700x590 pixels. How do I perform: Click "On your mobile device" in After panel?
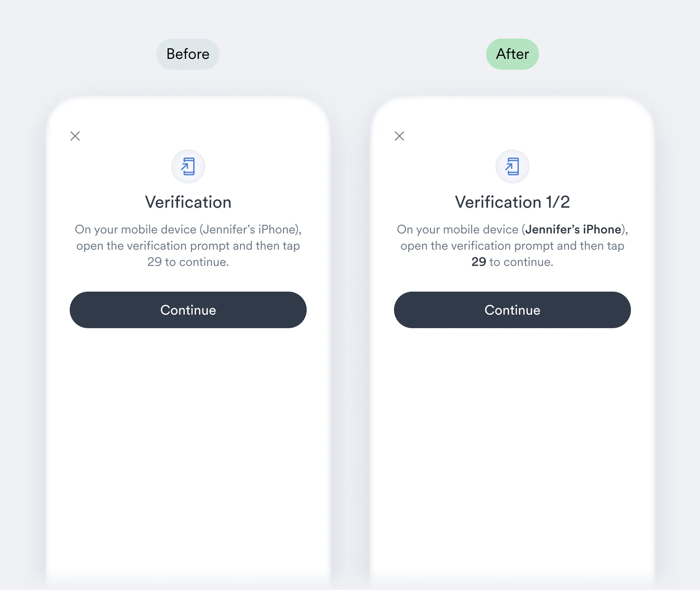tap(458, 230)
